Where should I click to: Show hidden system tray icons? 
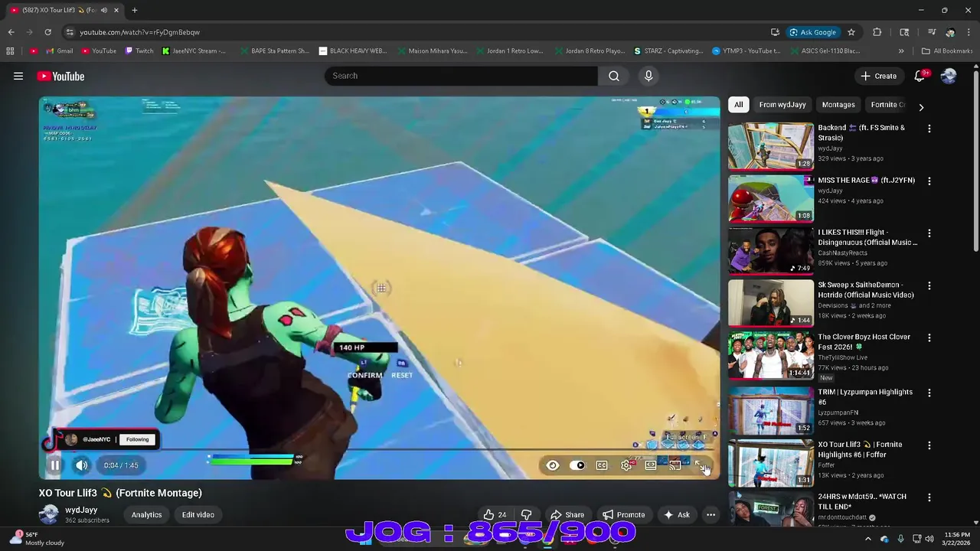point(867,539)
